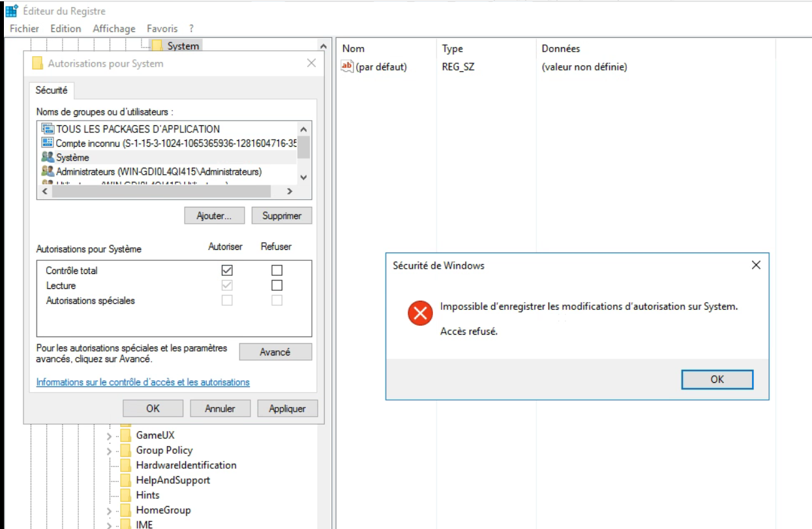This screenshot has height=529, width=812.
Task: Expand the IME tree node
Action: pos(109,524)
